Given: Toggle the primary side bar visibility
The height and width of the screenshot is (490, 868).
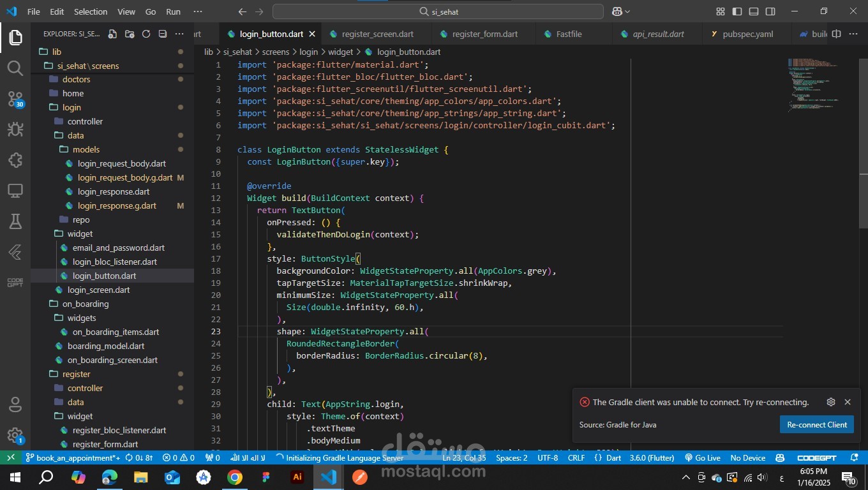Looking at the screenshot, I should 737,11.
